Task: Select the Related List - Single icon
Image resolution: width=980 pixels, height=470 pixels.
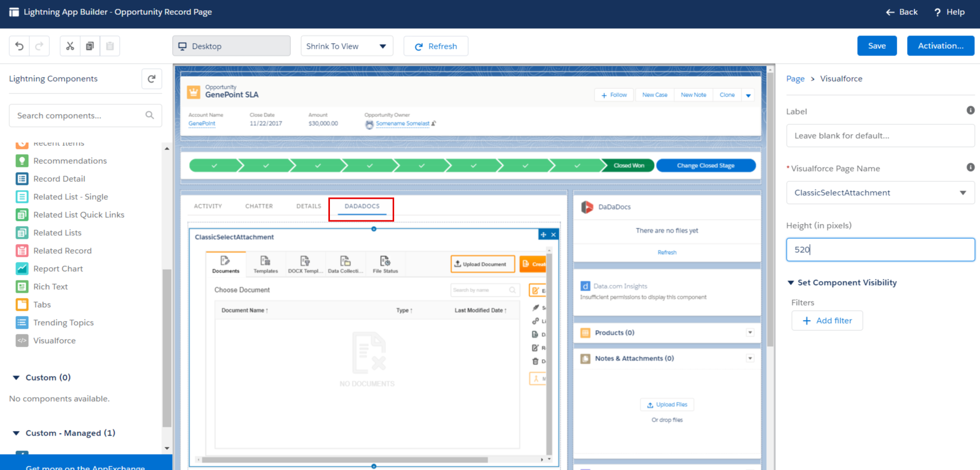Action: click(x=22, y=197)
